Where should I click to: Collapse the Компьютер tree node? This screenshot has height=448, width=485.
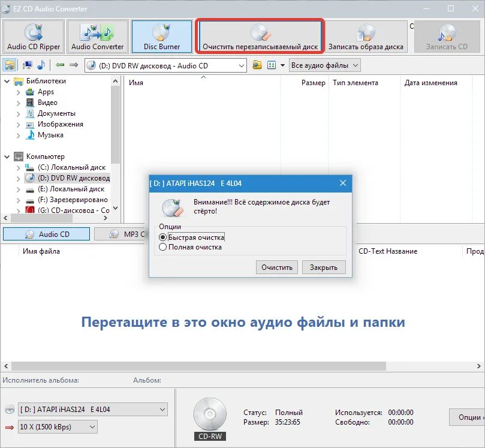point(7,157)
